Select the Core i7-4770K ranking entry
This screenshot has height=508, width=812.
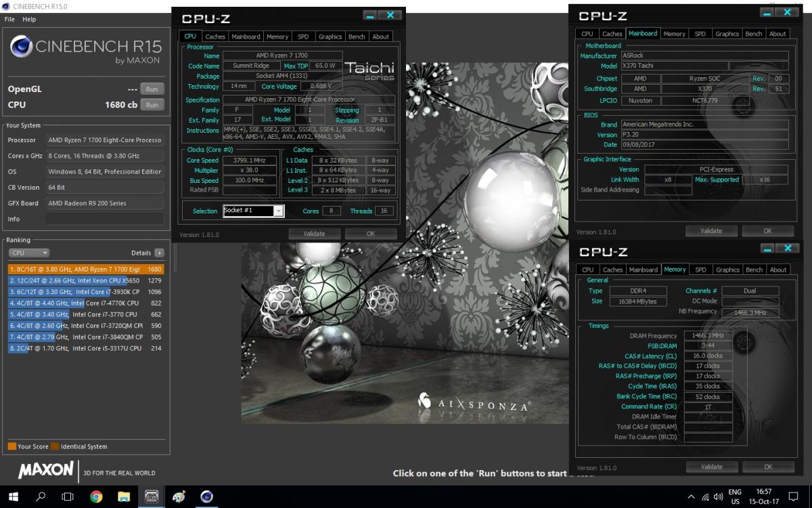(86, 303)
